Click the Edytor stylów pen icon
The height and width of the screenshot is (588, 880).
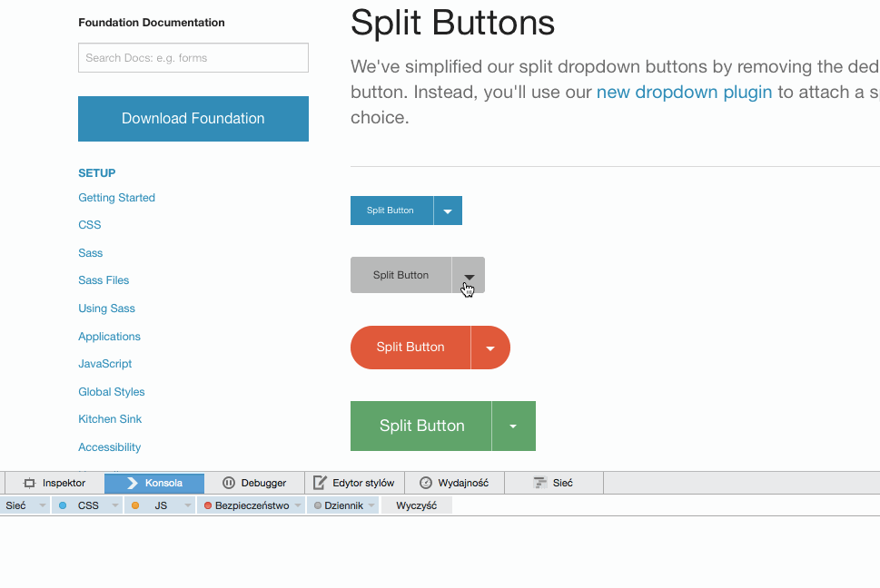318,482
